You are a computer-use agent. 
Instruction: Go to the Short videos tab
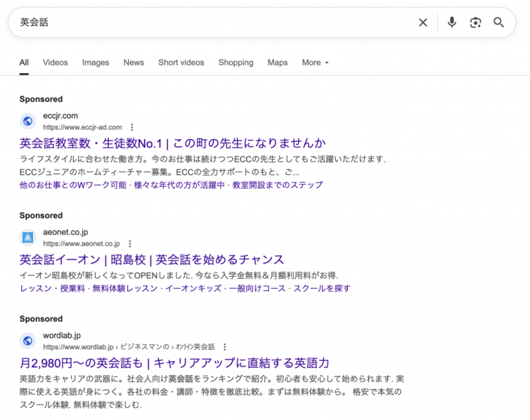click(181, 62)
